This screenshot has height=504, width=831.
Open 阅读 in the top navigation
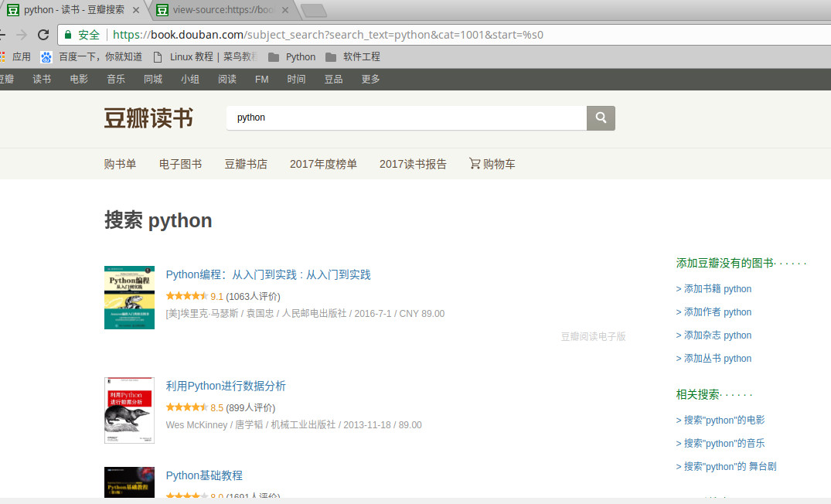click(x=227, y=79)
